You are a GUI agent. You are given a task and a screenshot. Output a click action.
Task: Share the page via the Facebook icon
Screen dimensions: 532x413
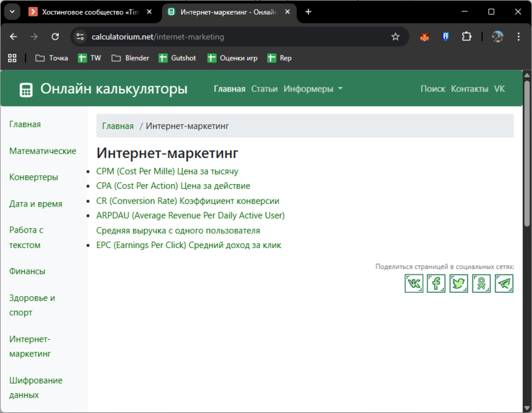pyautogui.click(x=436, y=283)
